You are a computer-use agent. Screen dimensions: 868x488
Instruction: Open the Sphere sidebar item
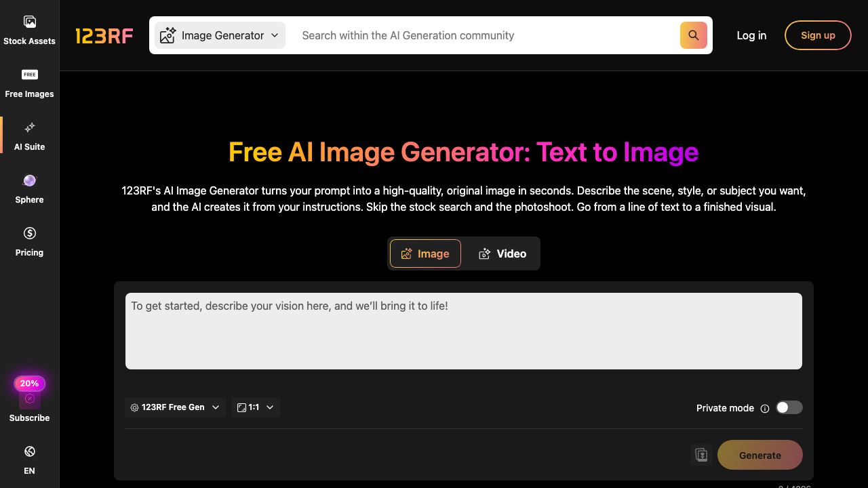(29, 188)
